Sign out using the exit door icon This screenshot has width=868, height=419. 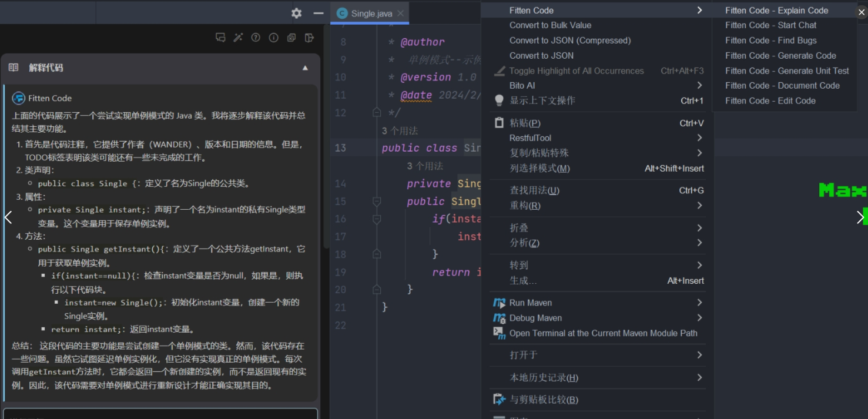309,38
